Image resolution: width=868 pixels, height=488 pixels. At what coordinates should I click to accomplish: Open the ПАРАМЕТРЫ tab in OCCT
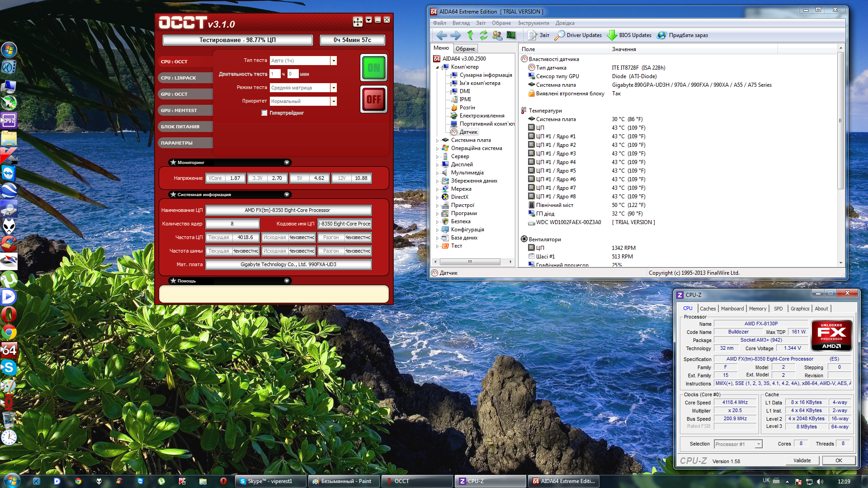(x=186, y=143)
